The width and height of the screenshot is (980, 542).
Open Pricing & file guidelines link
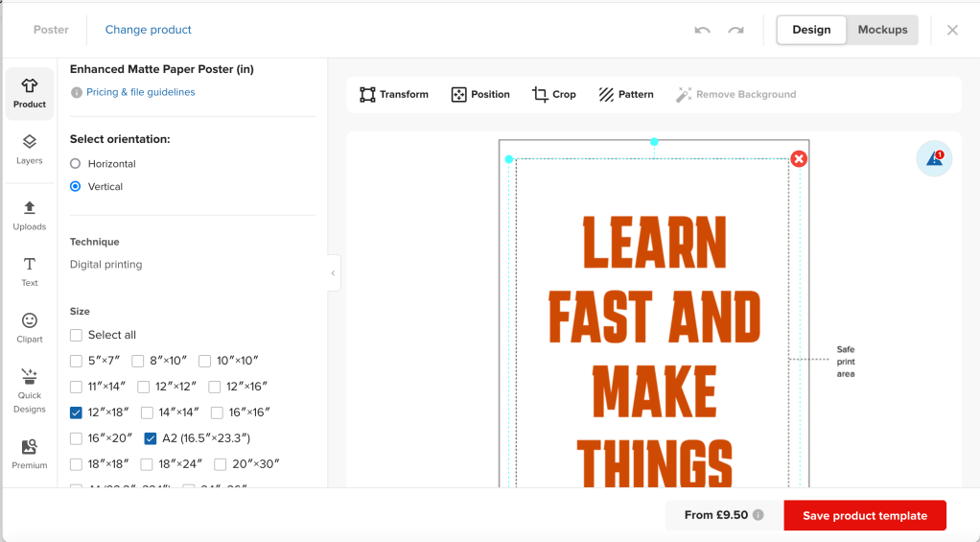[x=140, y=92]
